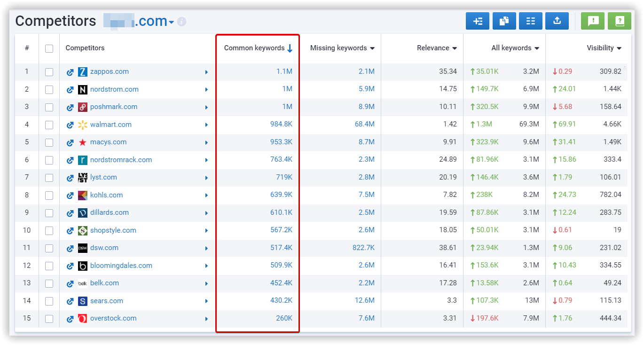Open external link icon for macys.com
The width and height of the screenshot is (644, 345).
click(x=70, y=143)
